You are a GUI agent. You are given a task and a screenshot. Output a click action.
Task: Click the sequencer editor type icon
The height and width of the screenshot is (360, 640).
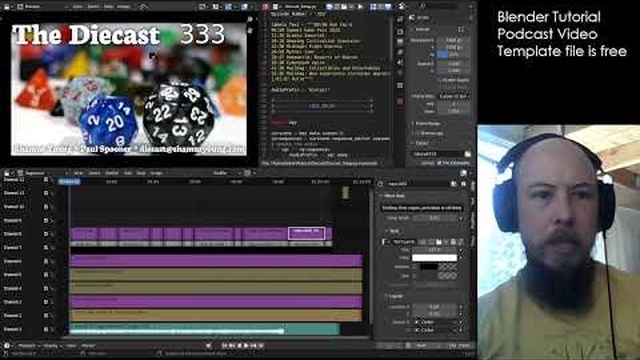pos(7,173)
